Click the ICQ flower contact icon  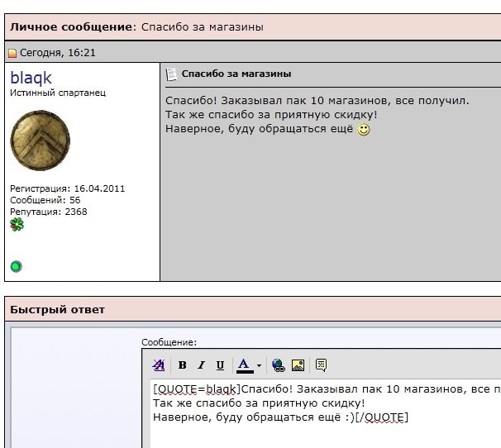17,224
